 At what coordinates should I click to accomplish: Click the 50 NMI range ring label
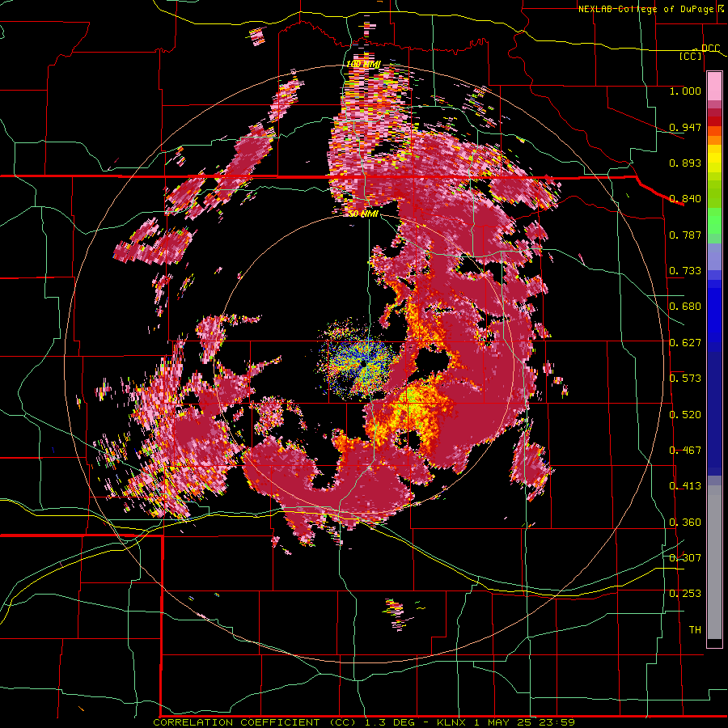click(363, 214)
